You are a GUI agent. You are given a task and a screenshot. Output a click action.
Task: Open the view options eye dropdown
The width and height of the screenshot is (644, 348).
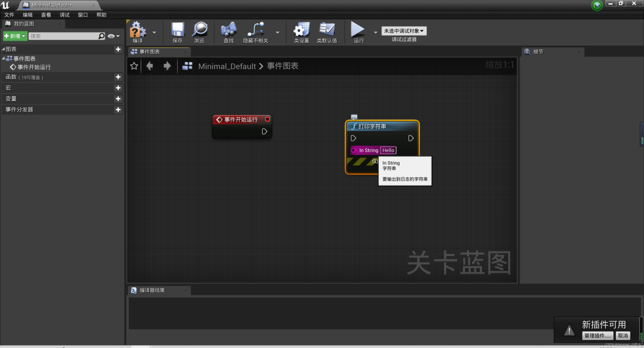tap(114, 36)
